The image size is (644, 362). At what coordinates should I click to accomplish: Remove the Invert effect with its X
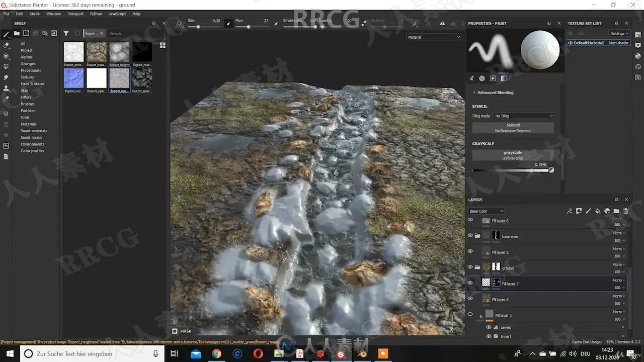pyautogui.click(x=623, y=336)
